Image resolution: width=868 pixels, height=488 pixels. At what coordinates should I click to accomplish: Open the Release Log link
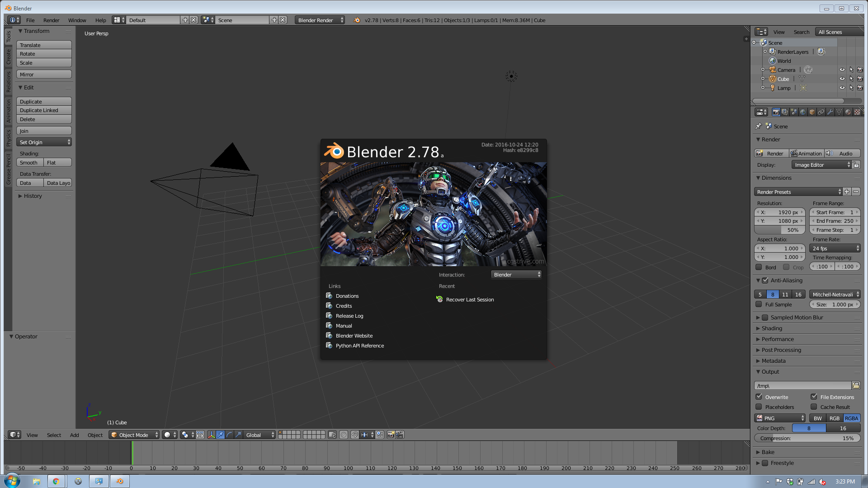tap(349, 315)
